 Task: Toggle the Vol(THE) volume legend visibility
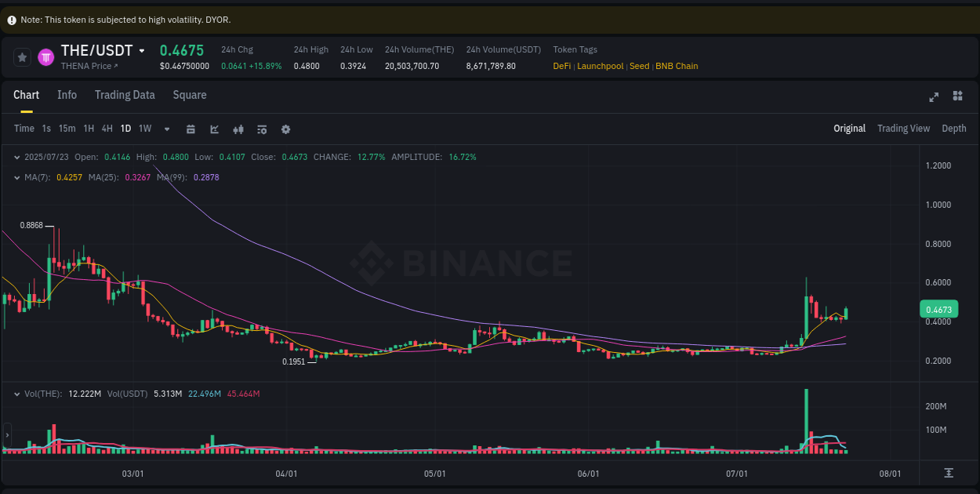[16, 393]
